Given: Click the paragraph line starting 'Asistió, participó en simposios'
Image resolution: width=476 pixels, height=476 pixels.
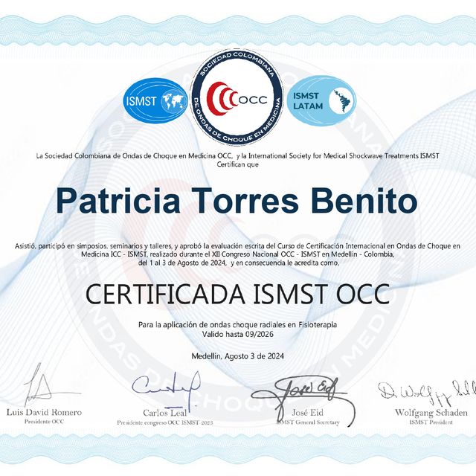Looking at the screenshot, I should (x=238, y=245).
